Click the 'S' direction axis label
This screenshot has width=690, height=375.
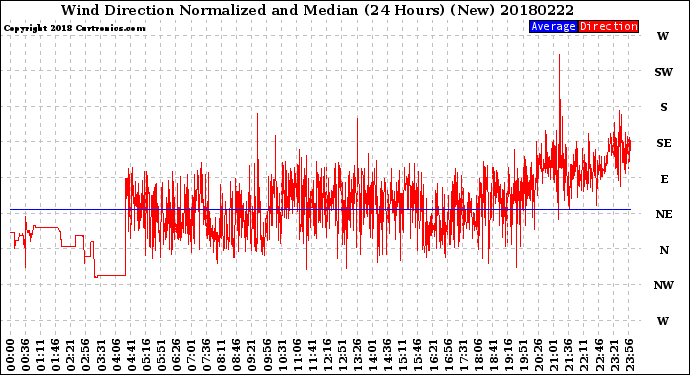664,107
